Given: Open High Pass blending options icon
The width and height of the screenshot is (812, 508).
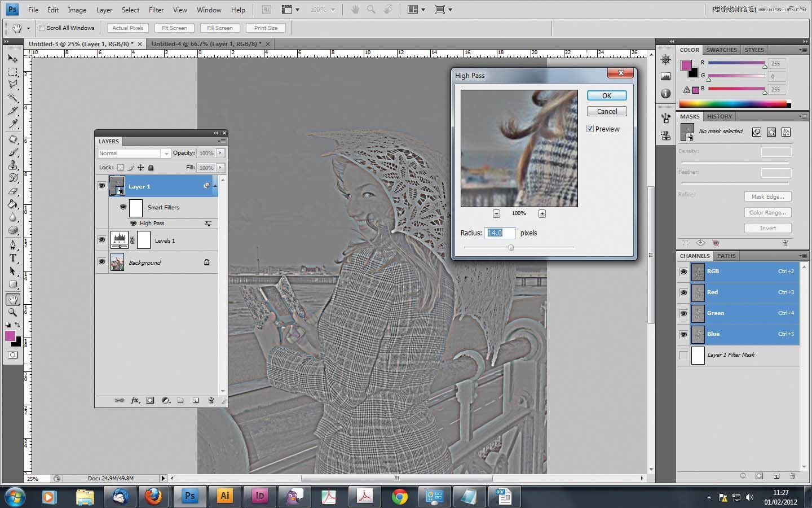Looking at the screenshot, I should [x=208, y=224].
